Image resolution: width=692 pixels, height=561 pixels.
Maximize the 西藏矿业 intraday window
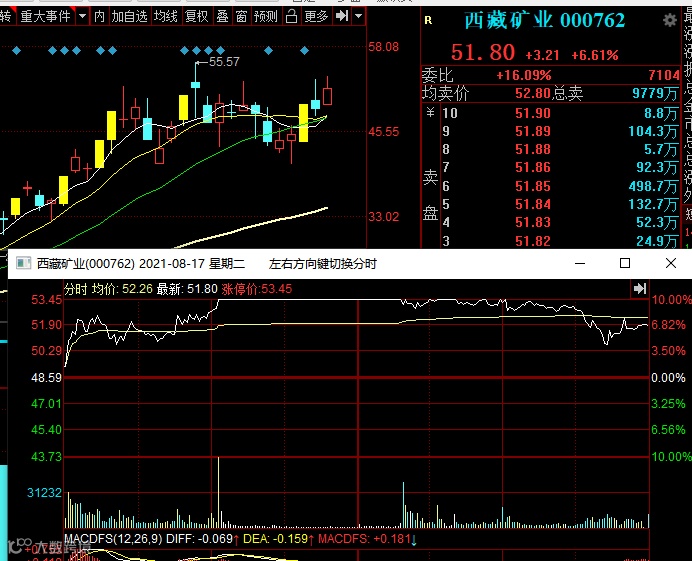pyautogui.click(x=625, y=264)
